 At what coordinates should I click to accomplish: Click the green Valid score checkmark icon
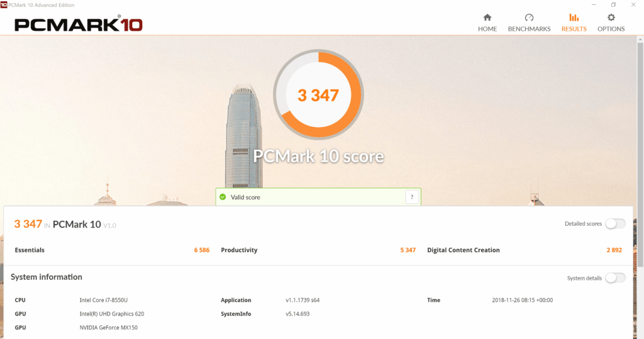(223, 197)
